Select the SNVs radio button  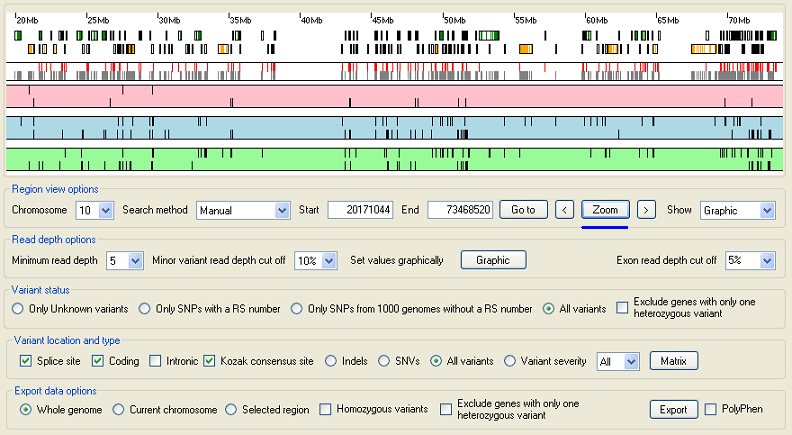(x=384, y=361)
